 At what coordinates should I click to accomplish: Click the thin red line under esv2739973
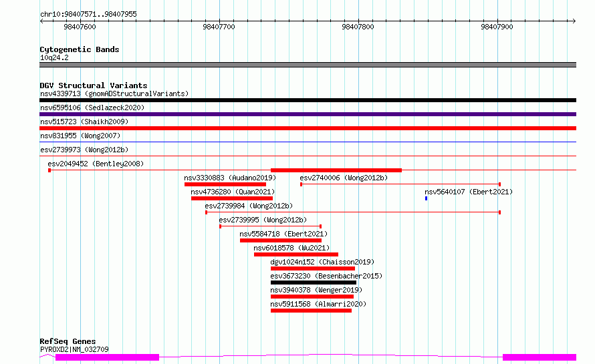pyautogui.click(x=308, y=156)
